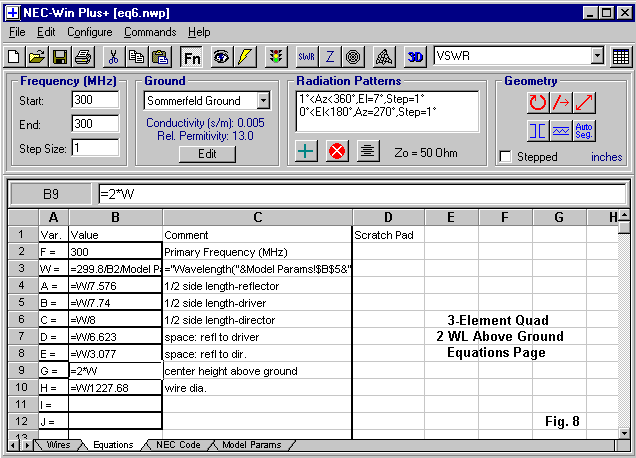
Task: Open the Configure menu
Action: (90, 32)
